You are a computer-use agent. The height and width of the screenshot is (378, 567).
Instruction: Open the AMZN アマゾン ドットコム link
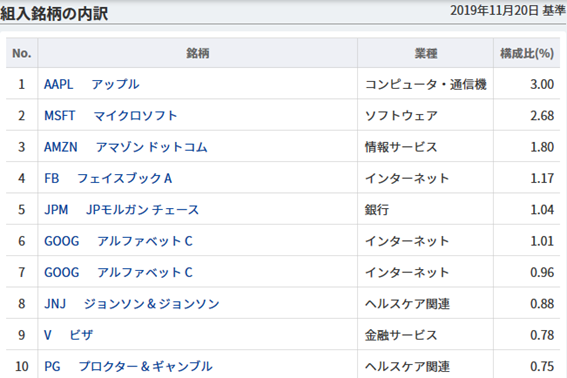125,147
